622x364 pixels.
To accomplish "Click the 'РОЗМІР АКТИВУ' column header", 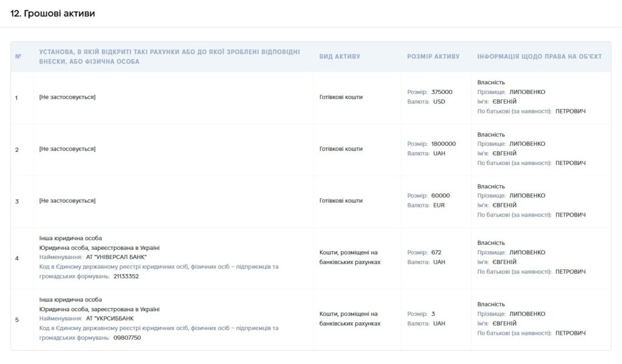I will point(433,56).
